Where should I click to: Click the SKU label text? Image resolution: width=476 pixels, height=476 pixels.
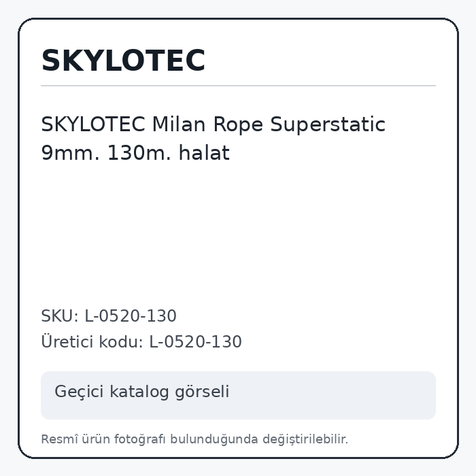pyautogui.click(x=60, y=316)
